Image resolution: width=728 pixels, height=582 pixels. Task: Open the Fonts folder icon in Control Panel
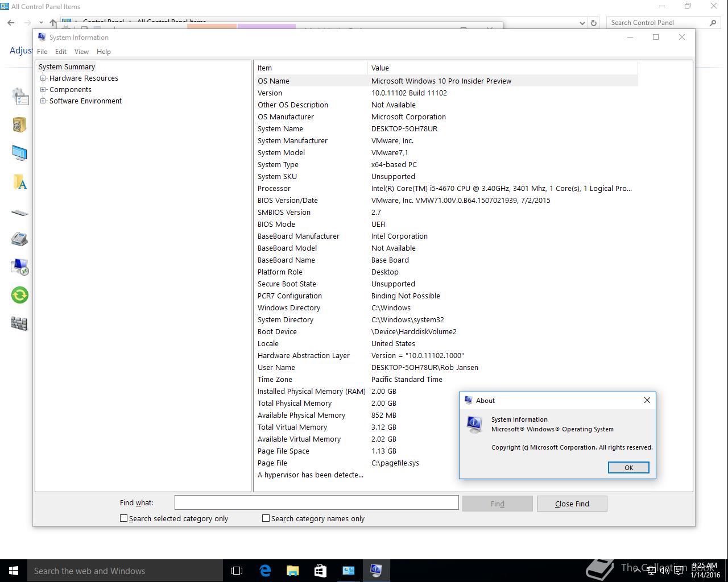[x=19, y=182]
